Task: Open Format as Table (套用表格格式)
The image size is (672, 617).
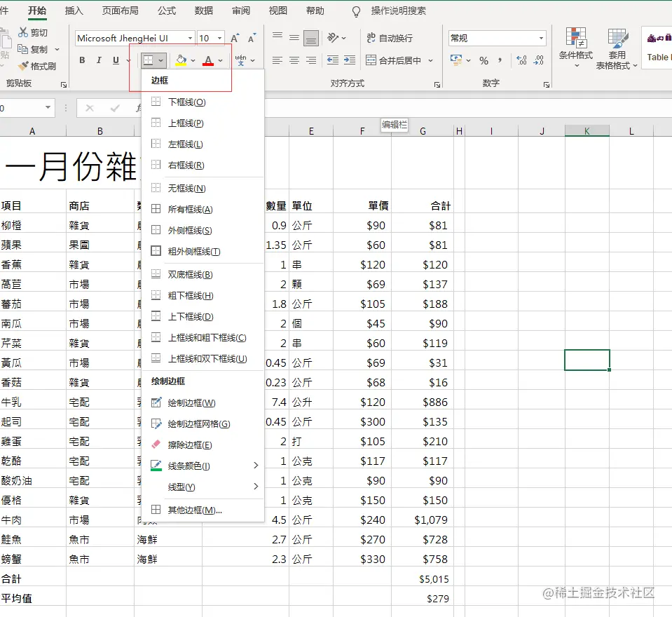Action: tap(617, 48)
